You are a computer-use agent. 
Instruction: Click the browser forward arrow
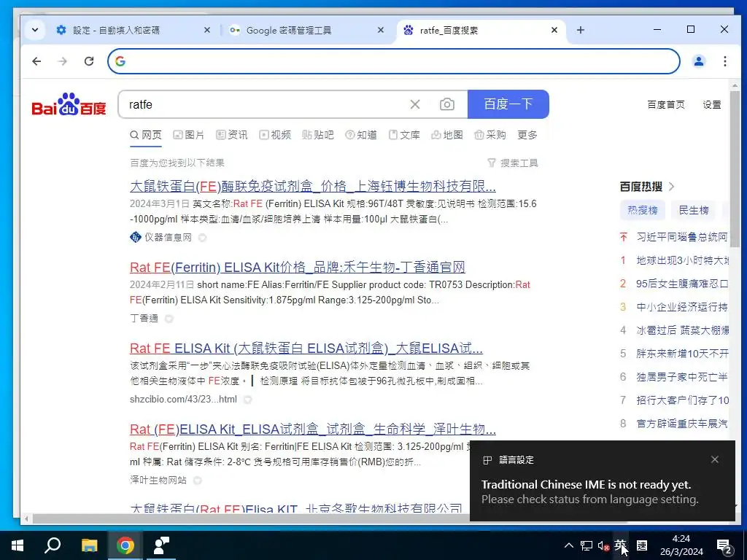pyautogui.click(x=63, y=61)
